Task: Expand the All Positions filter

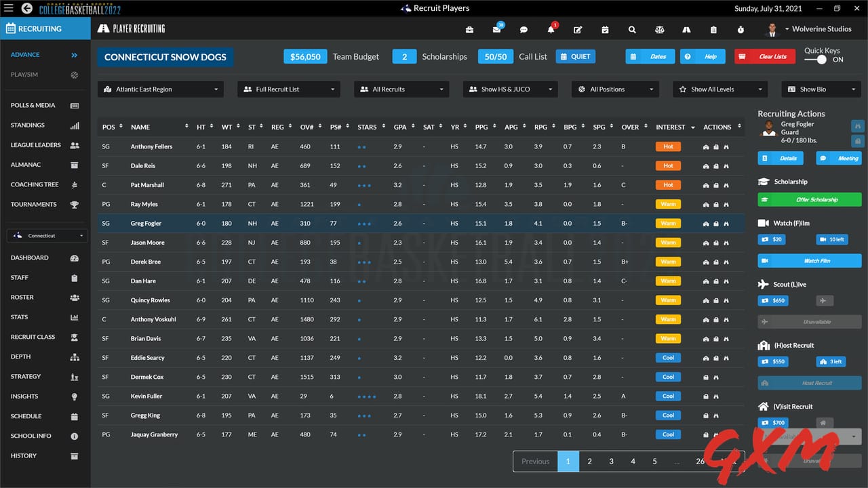Action: [x=614, y=89]
